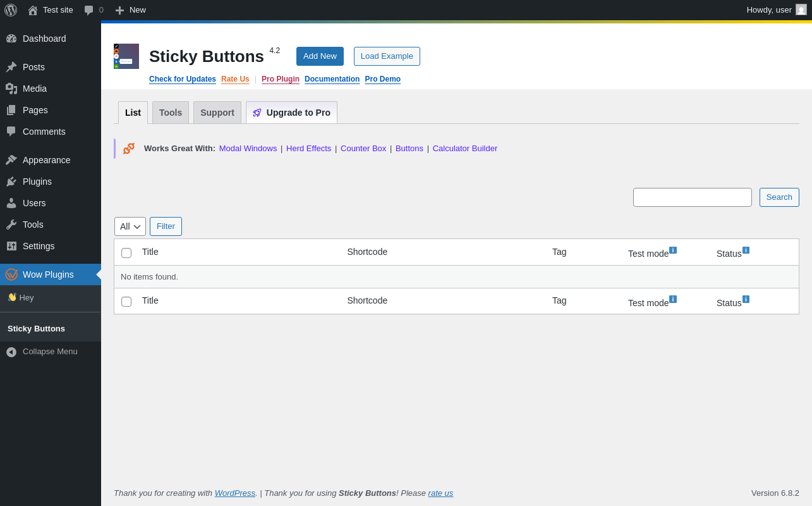Open the All filter dropdown
Screen dimensions: 812x506
pos(130,226)
